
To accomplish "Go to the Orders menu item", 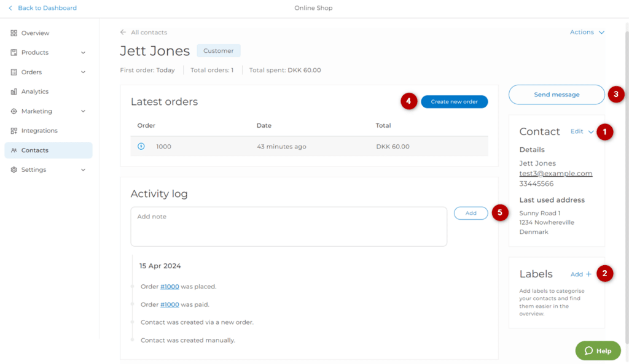I will coord(31,72).
